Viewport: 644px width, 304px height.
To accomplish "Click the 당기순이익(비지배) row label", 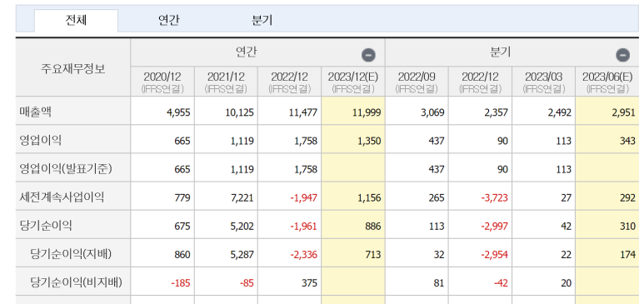I will [76, 282].
